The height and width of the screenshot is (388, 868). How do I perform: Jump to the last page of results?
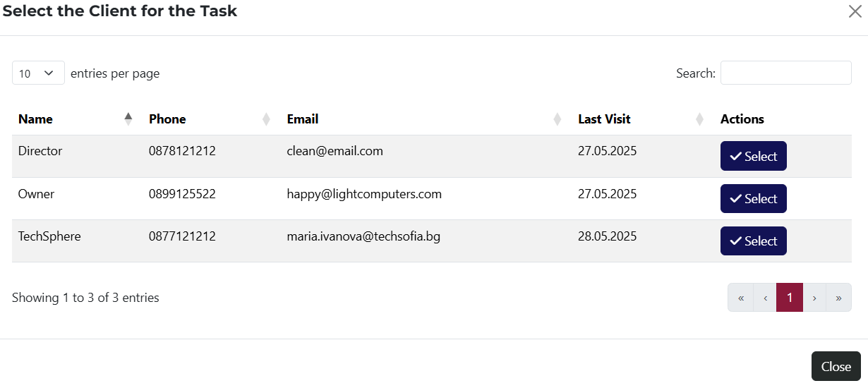(838, 298)
